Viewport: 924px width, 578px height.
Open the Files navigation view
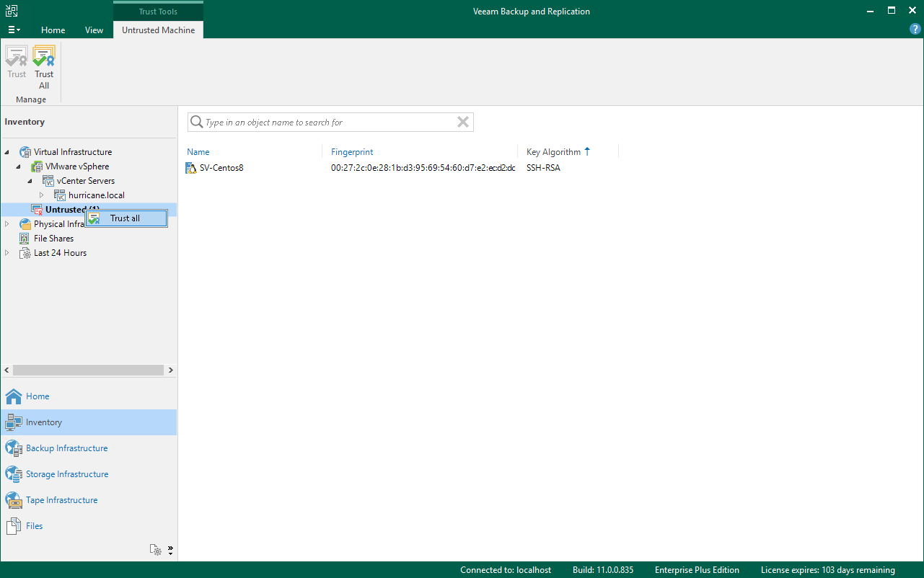89,526
